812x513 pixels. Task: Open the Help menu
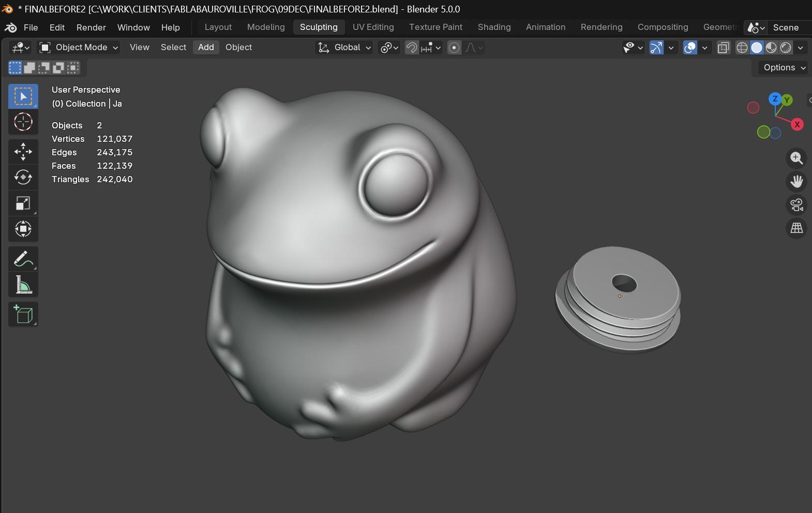[170, 27]
